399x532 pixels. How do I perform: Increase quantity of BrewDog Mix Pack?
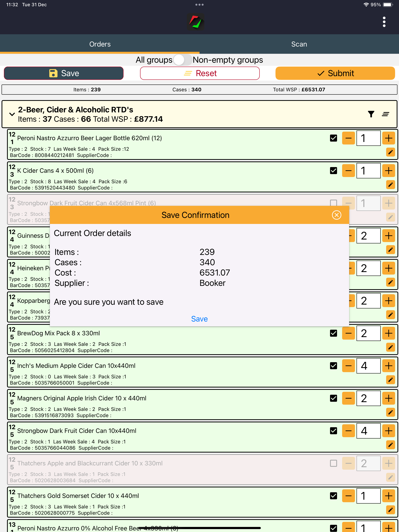(389, 333)
